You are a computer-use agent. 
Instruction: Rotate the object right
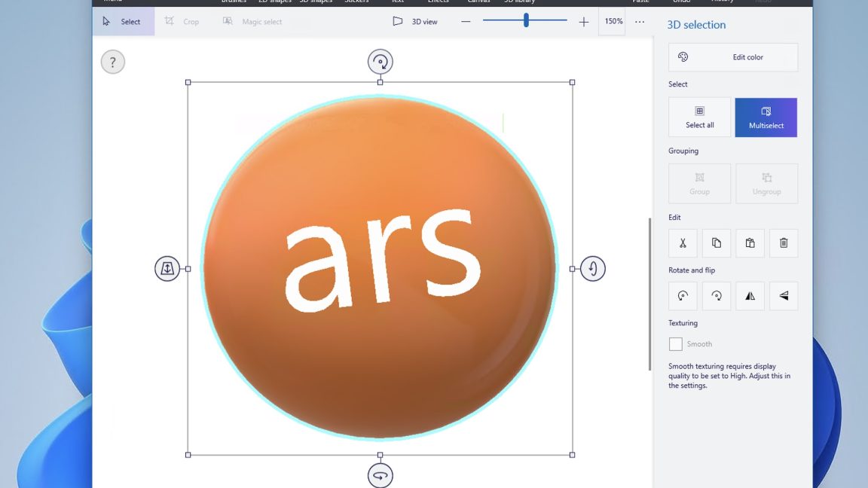(x=717, y=296)
